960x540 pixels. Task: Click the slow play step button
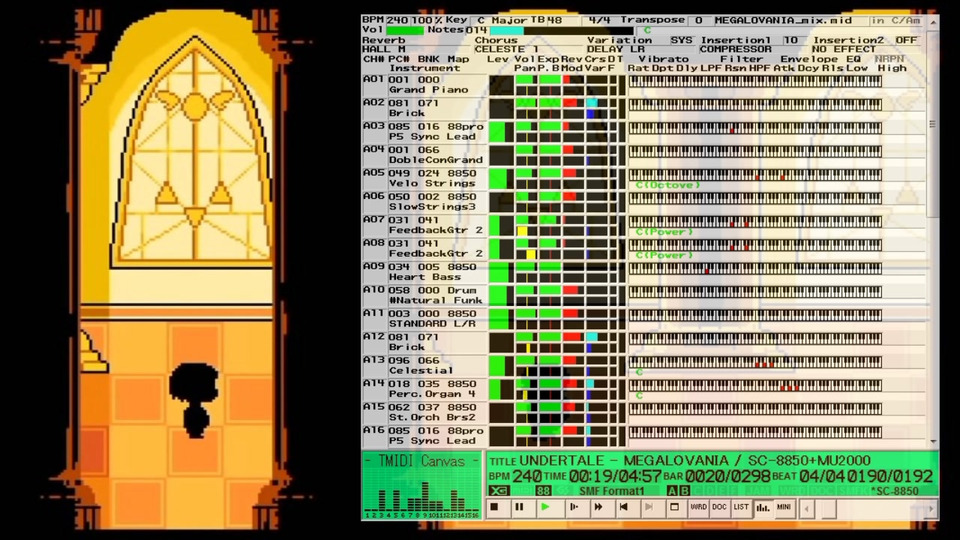coord(573,507)
